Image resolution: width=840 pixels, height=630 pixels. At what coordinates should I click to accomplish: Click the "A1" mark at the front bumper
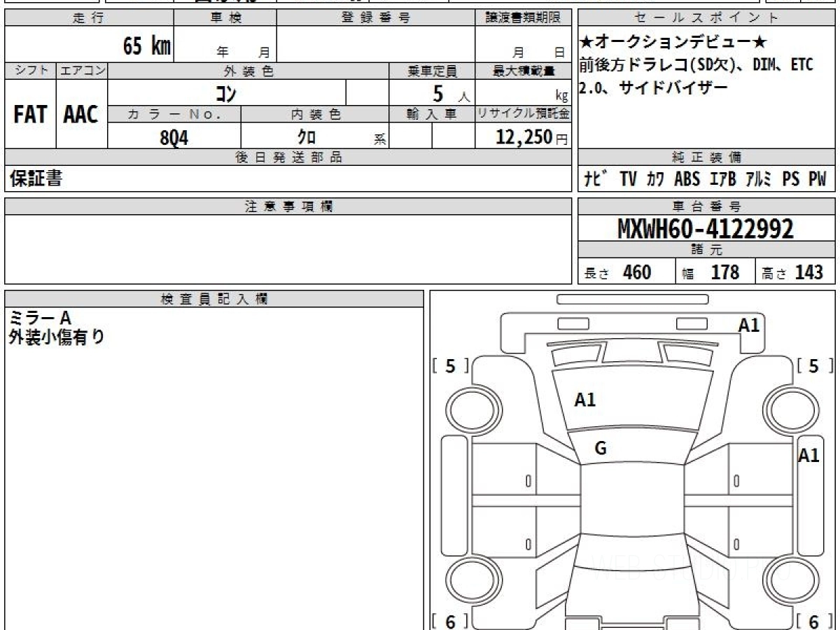pyautogui.click(x=749, y=325)
